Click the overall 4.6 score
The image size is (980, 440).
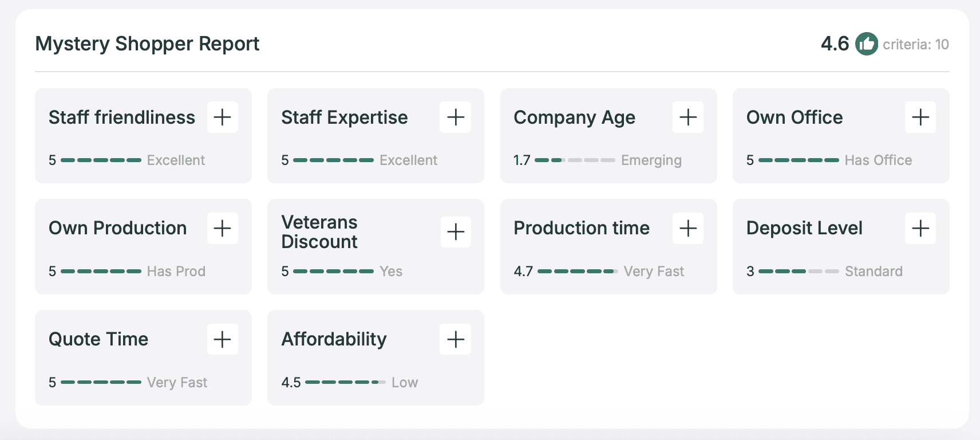tap(835, 44)
